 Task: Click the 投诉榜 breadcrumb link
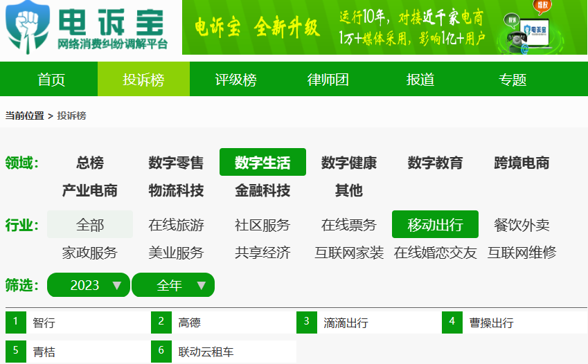tap(71, 116)
